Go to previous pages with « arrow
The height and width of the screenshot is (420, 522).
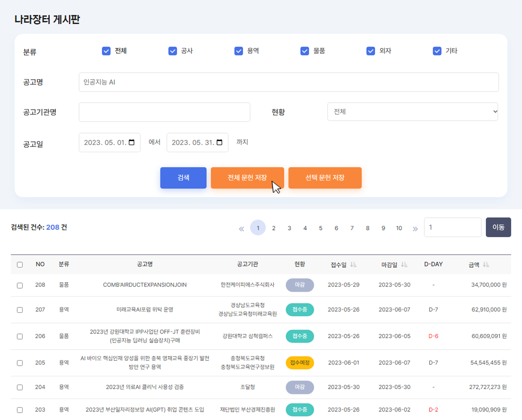pyautogui.click(x=241, y=228)
